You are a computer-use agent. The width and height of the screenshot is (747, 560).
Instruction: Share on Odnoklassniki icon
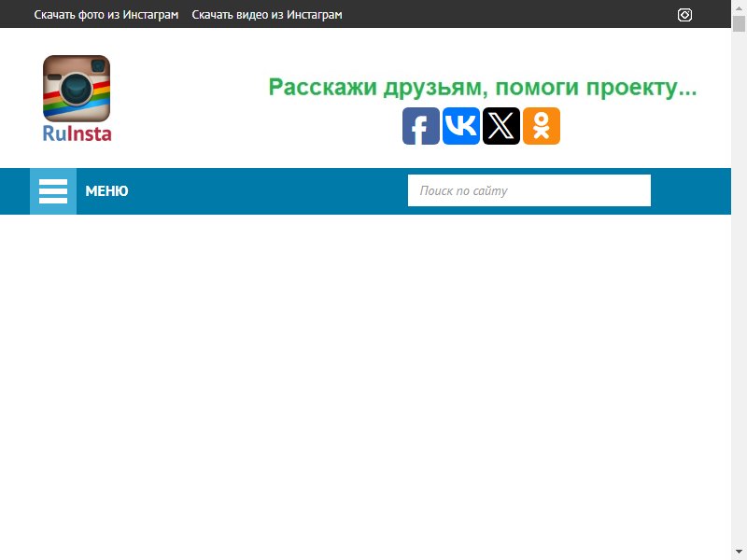tap(542, 126)
